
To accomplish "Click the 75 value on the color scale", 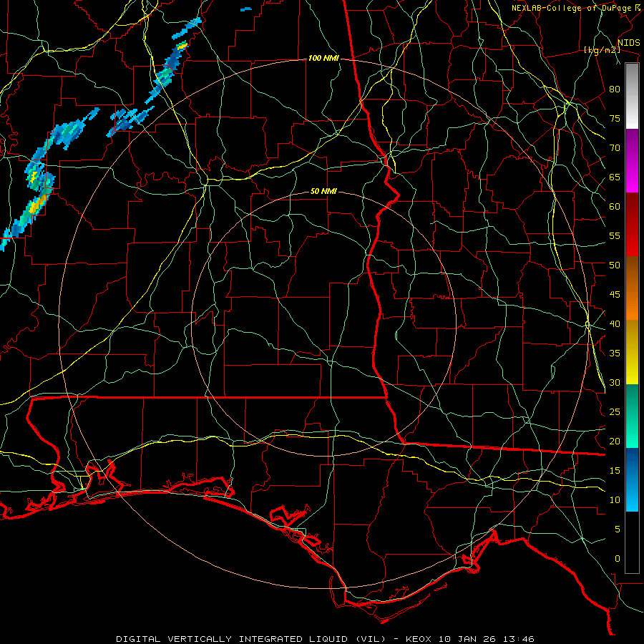I will pos(615,119).
